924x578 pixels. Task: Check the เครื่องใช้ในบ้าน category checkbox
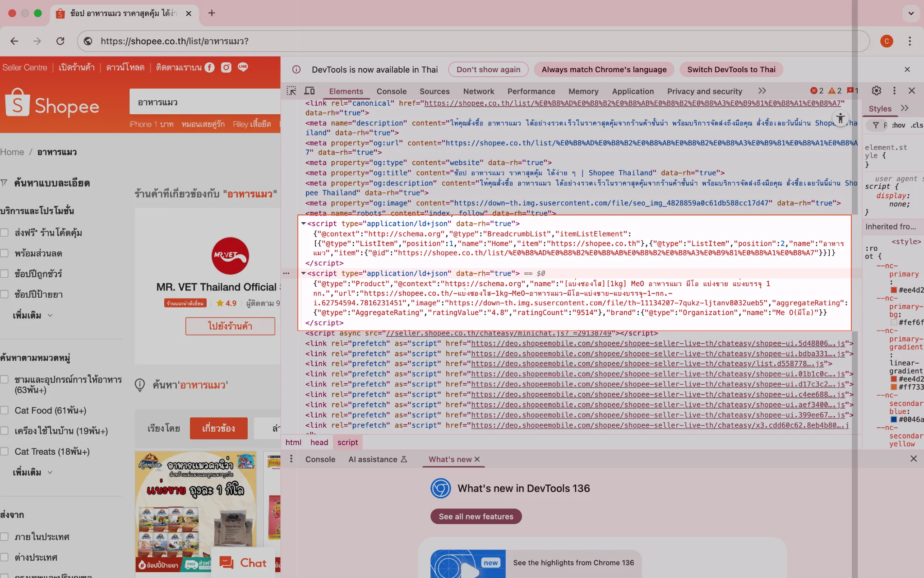pos(5,431)
